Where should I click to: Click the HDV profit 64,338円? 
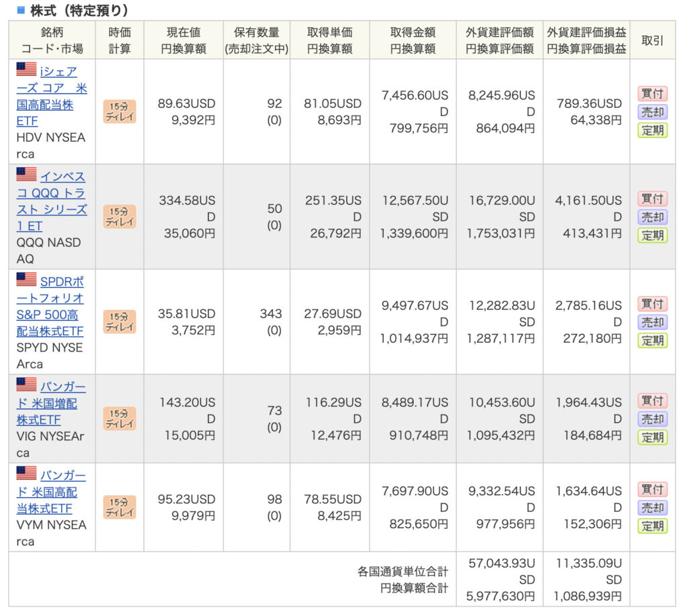pyautogui.click(x=596, y=120)
